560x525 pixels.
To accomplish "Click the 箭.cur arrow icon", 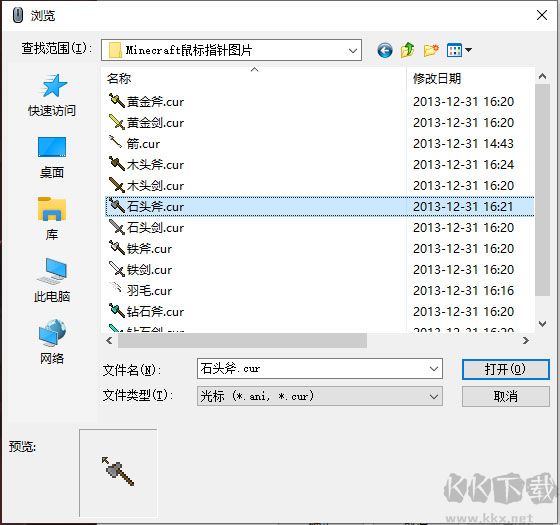I will 116,143.
